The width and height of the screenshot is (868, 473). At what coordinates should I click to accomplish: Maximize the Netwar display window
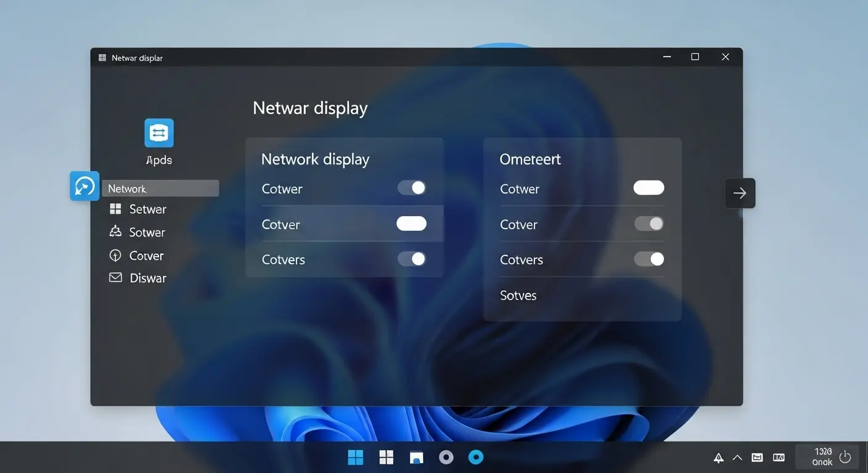coord(695,57)
